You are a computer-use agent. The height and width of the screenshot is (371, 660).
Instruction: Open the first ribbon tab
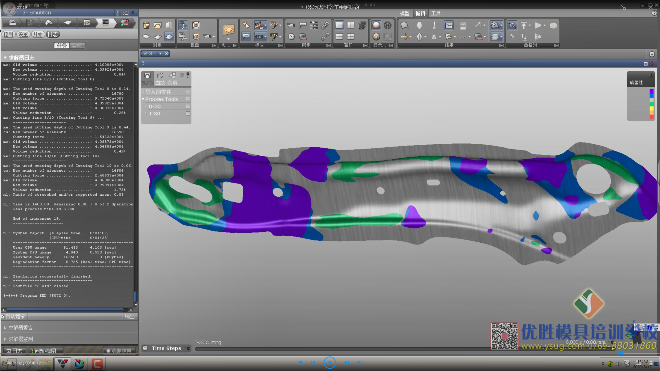coord(405,13)
